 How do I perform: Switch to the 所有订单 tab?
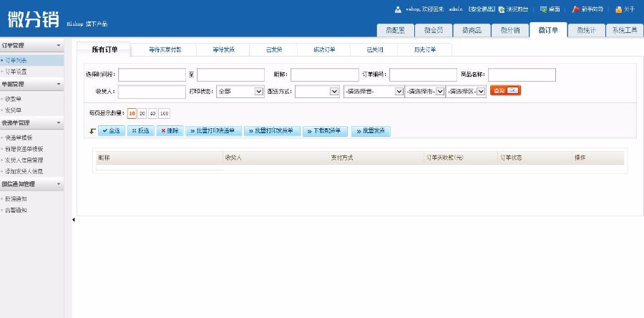click(104, 49)
